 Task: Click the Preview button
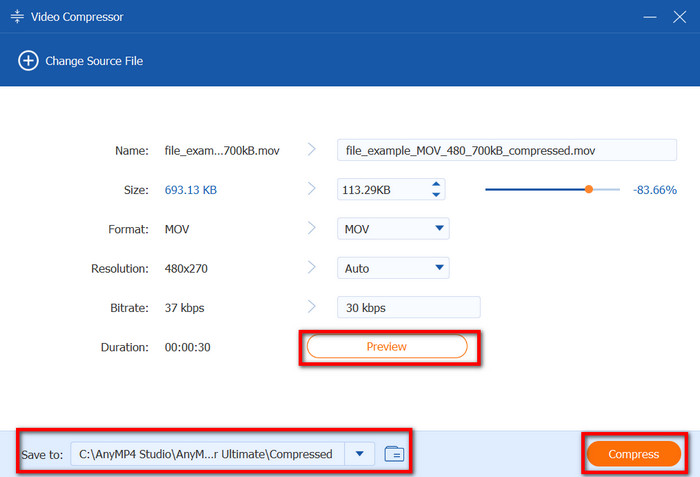pos(387,347)
